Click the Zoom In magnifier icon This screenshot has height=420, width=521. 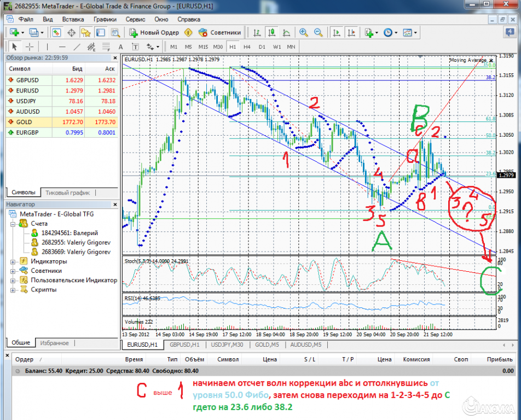click(x=303, y=32)
